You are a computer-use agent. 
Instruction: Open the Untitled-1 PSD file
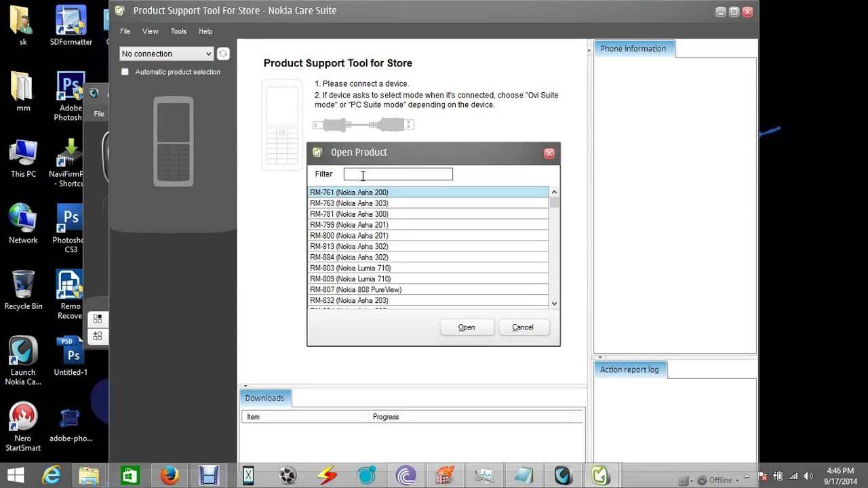[71, 356]
